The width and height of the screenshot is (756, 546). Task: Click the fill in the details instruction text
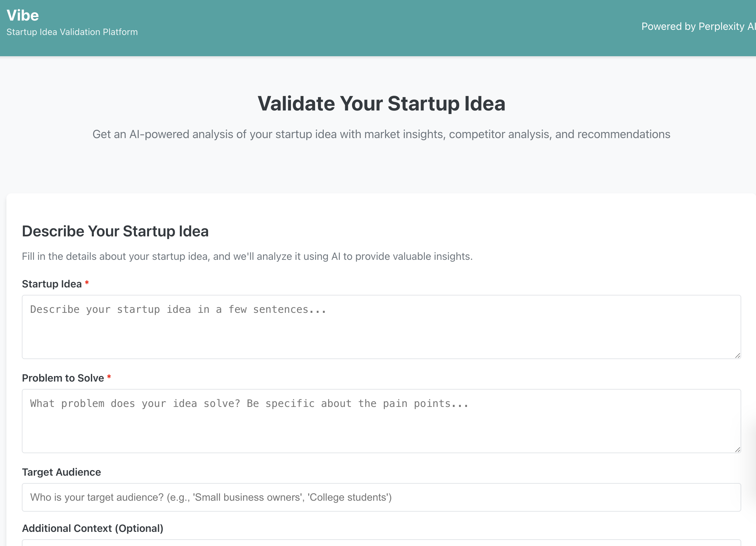point(247,256)
